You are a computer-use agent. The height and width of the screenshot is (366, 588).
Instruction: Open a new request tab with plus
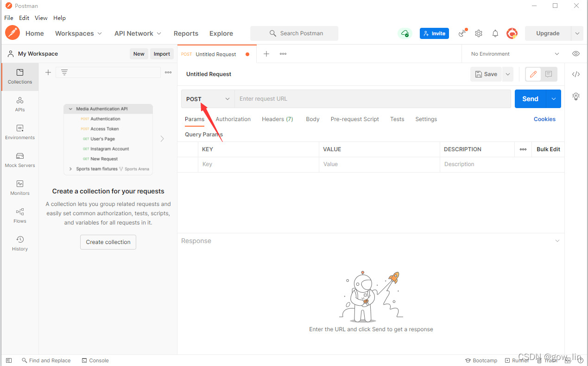click(266, 54)
